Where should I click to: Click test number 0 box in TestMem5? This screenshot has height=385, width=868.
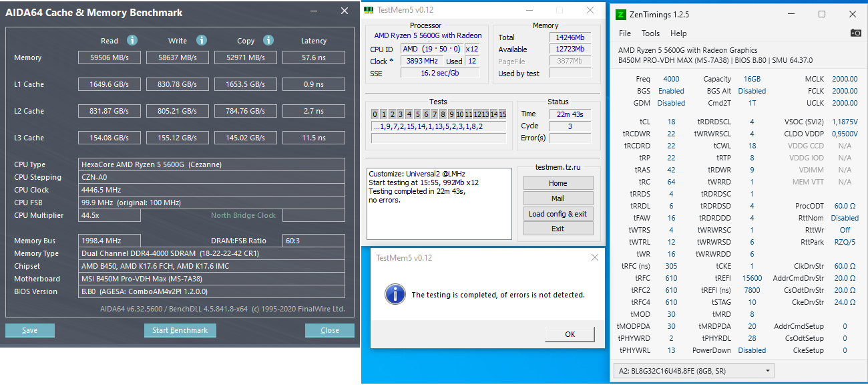click(x=375, y=114)
